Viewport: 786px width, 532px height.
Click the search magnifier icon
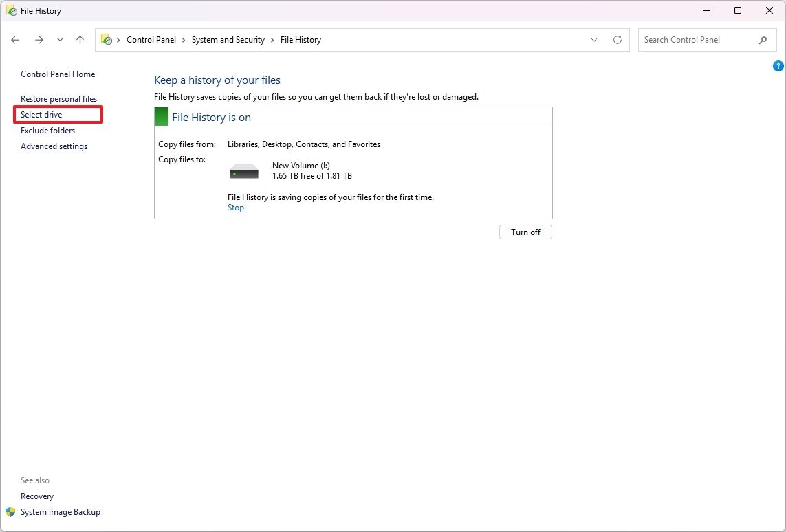click(x=763, y=40)
